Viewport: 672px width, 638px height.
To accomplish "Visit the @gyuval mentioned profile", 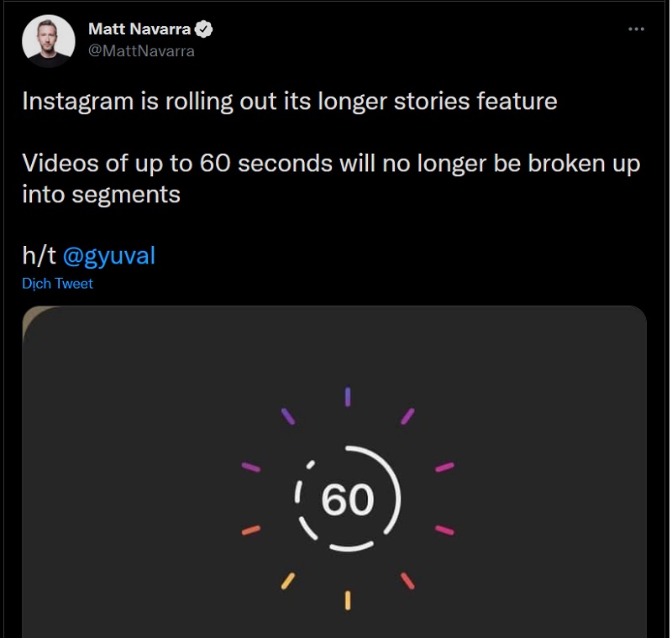I will 109,255.
